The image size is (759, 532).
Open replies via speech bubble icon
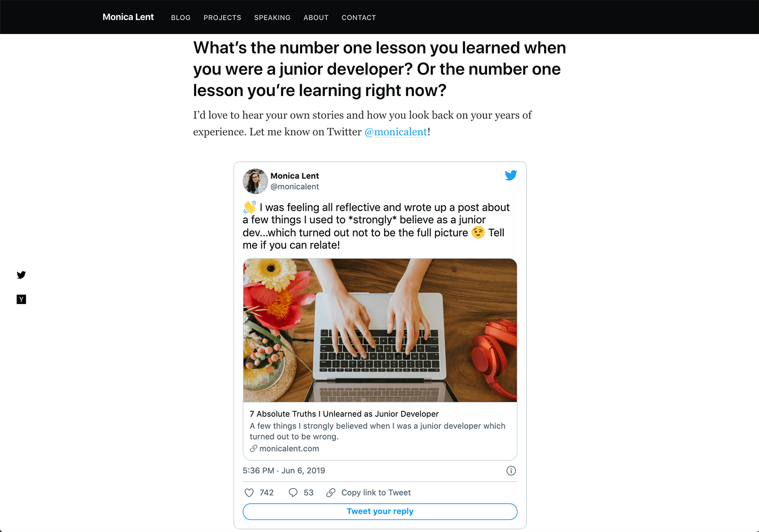[x=293, y=493]
